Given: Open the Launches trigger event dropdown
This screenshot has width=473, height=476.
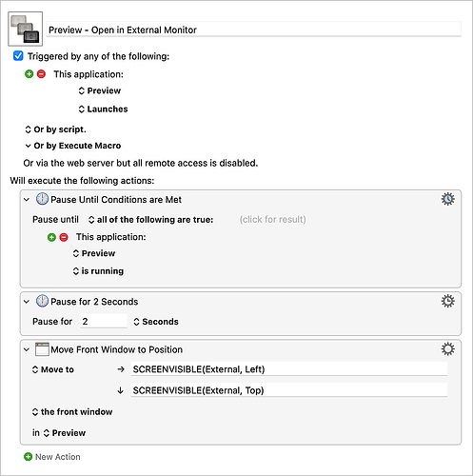Looking at the screenshot, I should [103, 109].
